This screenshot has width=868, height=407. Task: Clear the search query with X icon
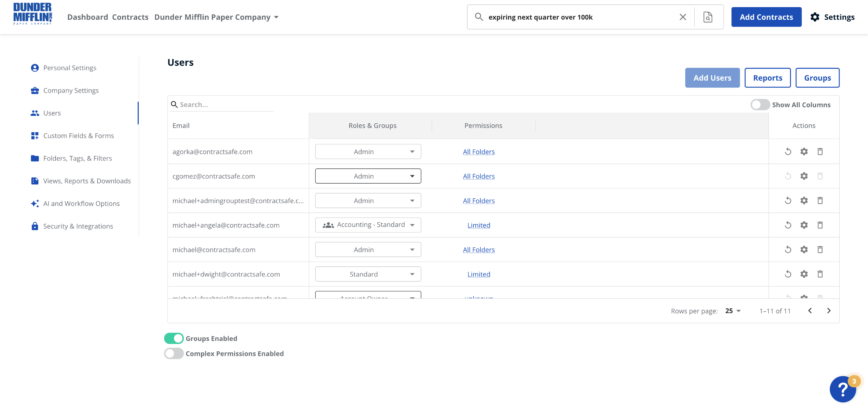(x=683, y=17)
